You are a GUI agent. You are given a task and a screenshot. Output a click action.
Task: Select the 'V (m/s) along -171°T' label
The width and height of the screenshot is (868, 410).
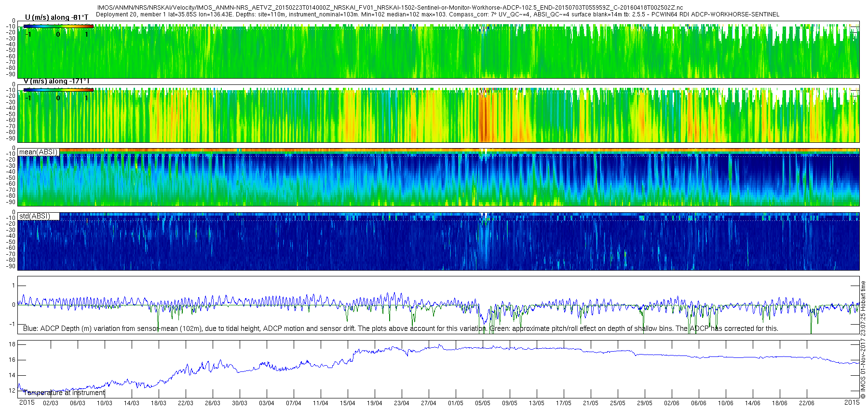pyautogui.click(x=56, y=82)
